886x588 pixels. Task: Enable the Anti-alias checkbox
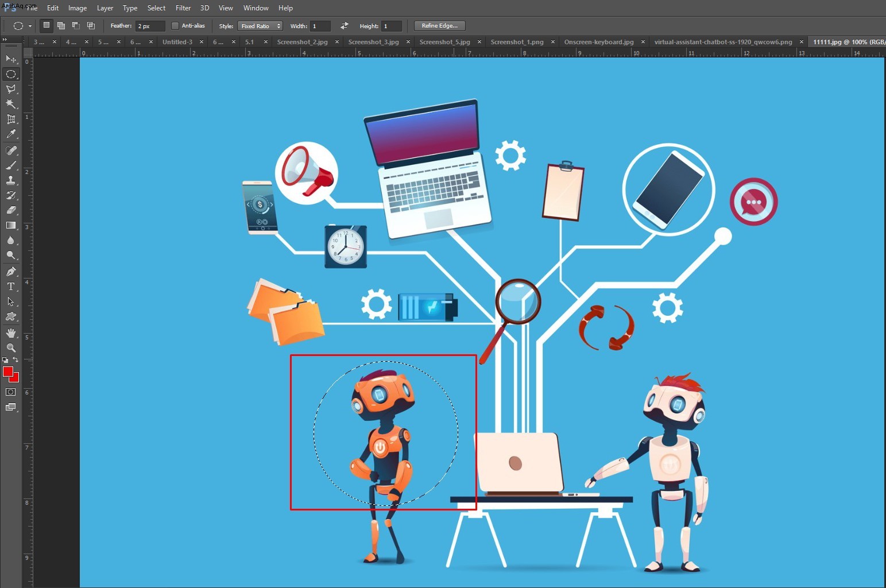click(x=175, y=26)
